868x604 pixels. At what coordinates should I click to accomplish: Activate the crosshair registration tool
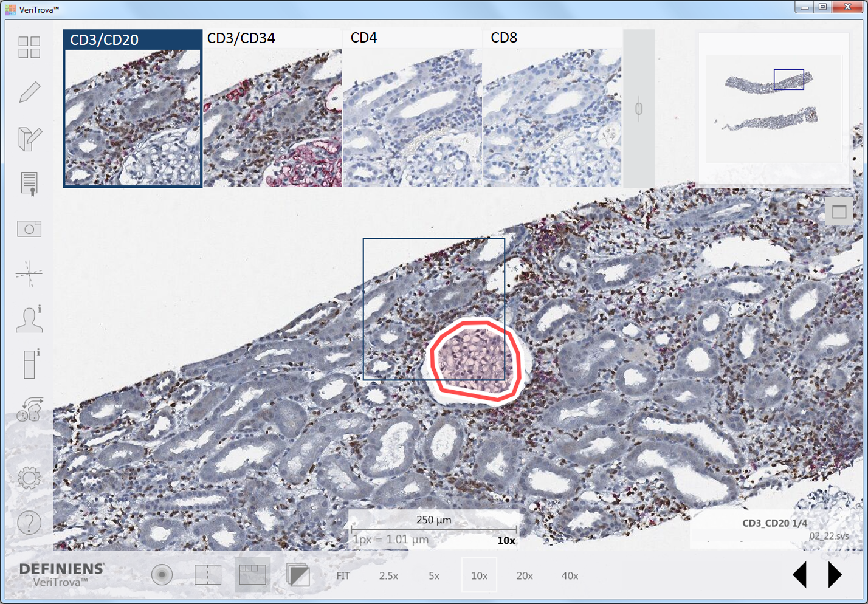pos(29,274)
